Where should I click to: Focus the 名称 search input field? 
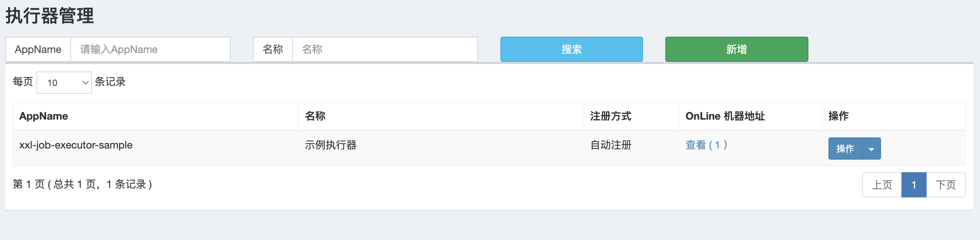385,50
